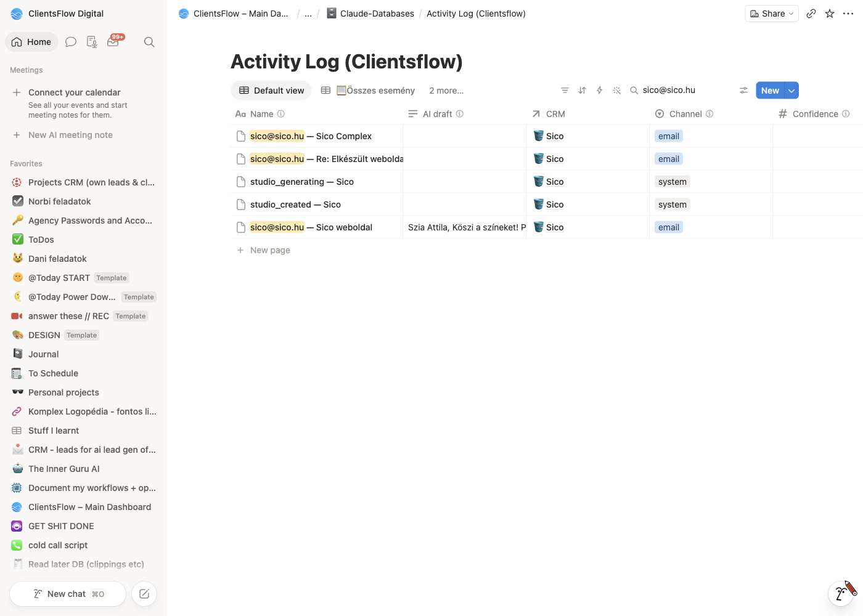Expand the New button dropdown arrow
This screenshot has width=863, height=616.
(x=791, y=91)
